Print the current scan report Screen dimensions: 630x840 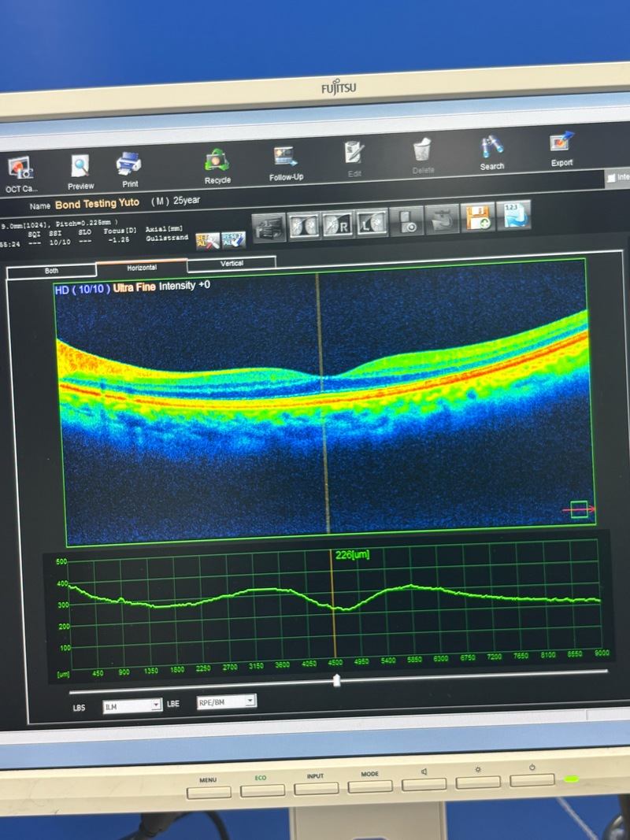(x=129, y=165)
